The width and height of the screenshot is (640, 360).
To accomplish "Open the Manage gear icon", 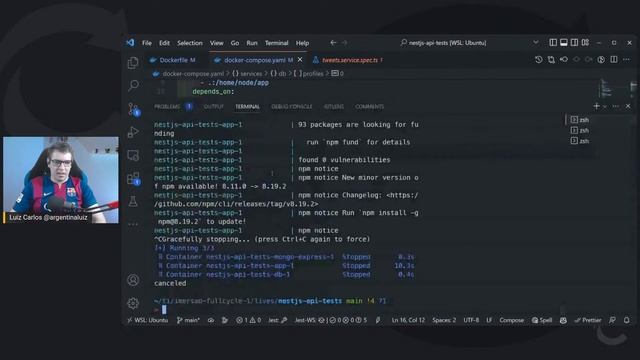I will pyautogui.click(x=133, y=303).
